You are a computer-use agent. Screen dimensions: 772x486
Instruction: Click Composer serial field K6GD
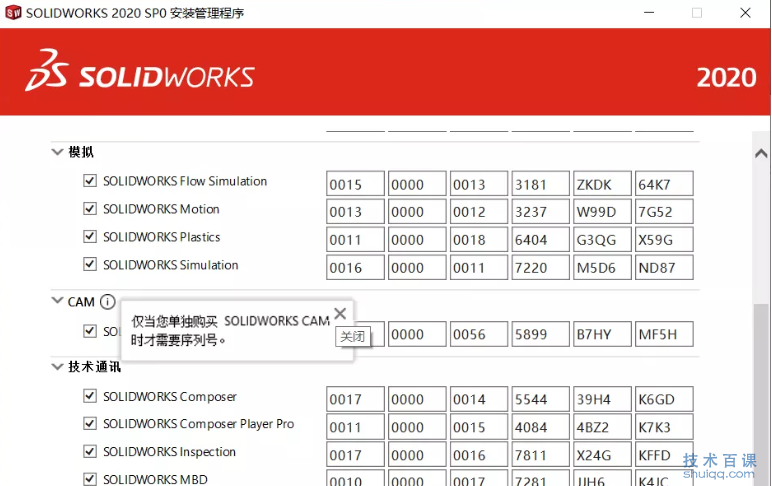coord(664,399)
